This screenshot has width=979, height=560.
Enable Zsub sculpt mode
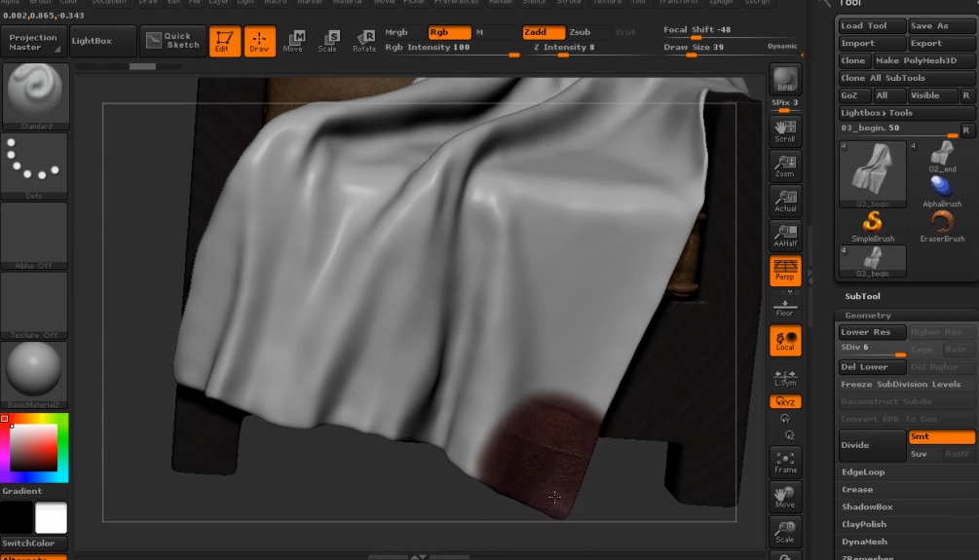588,32
